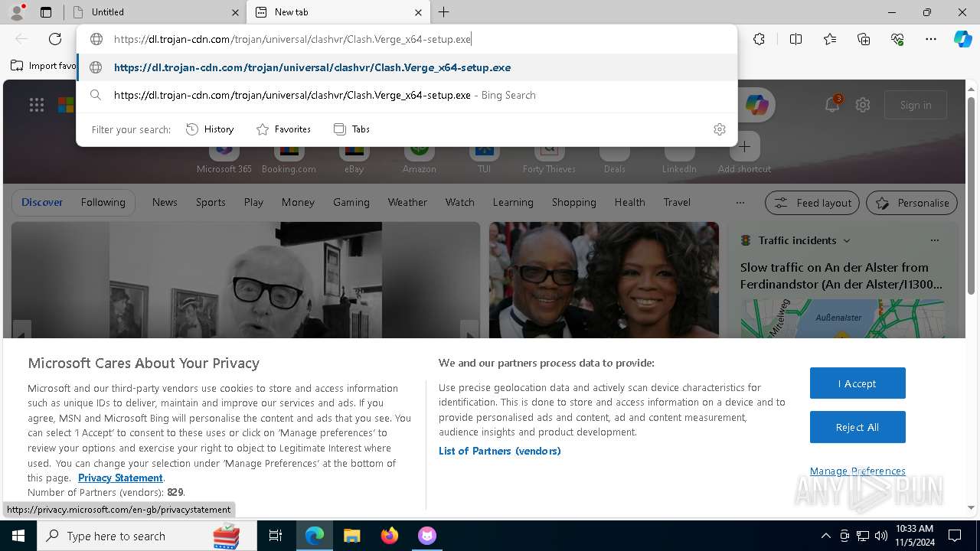The image size is (980, 551).
Task: Open the traffic map thumbnail
Action: (842, 318)
